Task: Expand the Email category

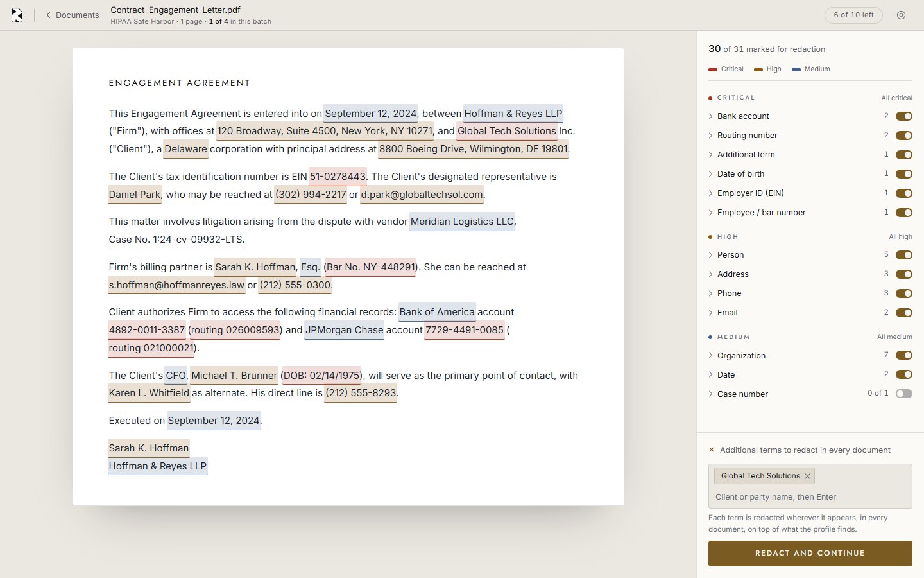Action: (711, 313)
